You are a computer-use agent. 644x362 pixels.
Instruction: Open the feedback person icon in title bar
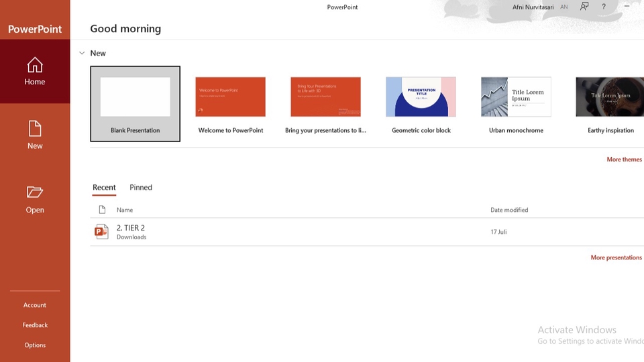tap(584, 7)
